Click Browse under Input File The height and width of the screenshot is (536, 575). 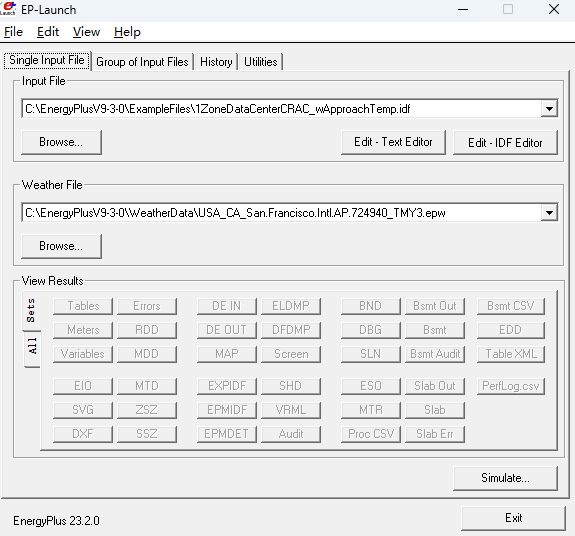click(61, 142)
